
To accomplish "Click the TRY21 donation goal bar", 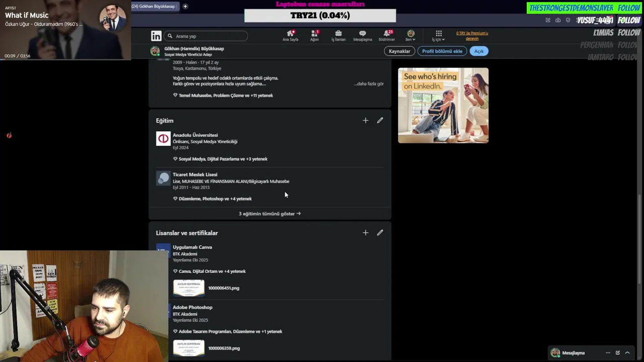I will tap(320, 16).
